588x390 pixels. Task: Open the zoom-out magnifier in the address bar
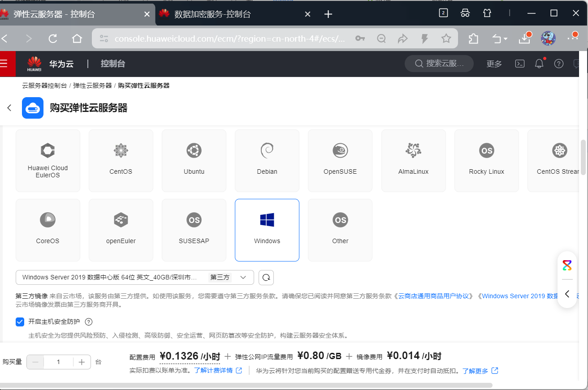(381, 39)
